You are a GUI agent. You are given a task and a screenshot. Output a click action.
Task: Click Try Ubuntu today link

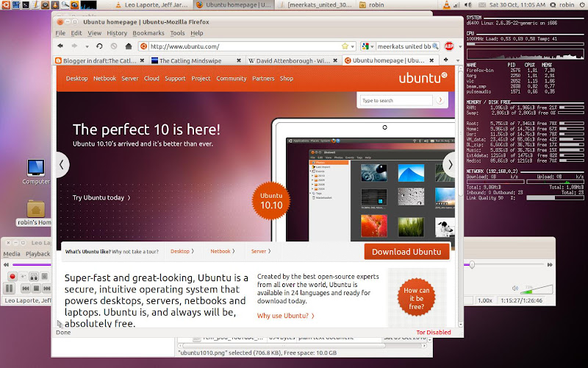(101, 197)
